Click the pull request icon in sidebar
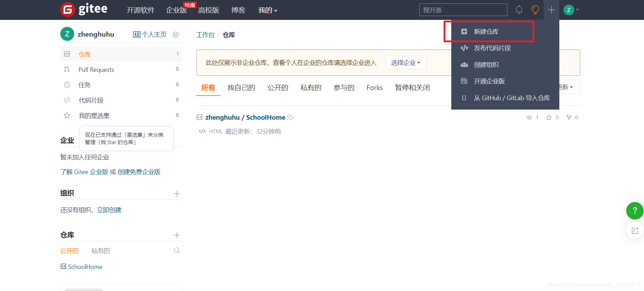Screen dimensions: 644x291 (67, 69)
